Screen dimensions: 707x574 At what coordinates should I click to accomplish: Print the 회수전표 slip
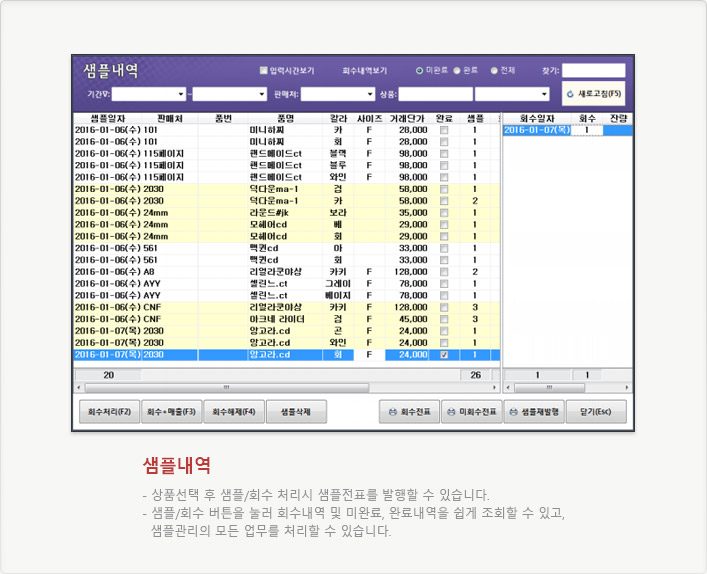tap(409, 412)
